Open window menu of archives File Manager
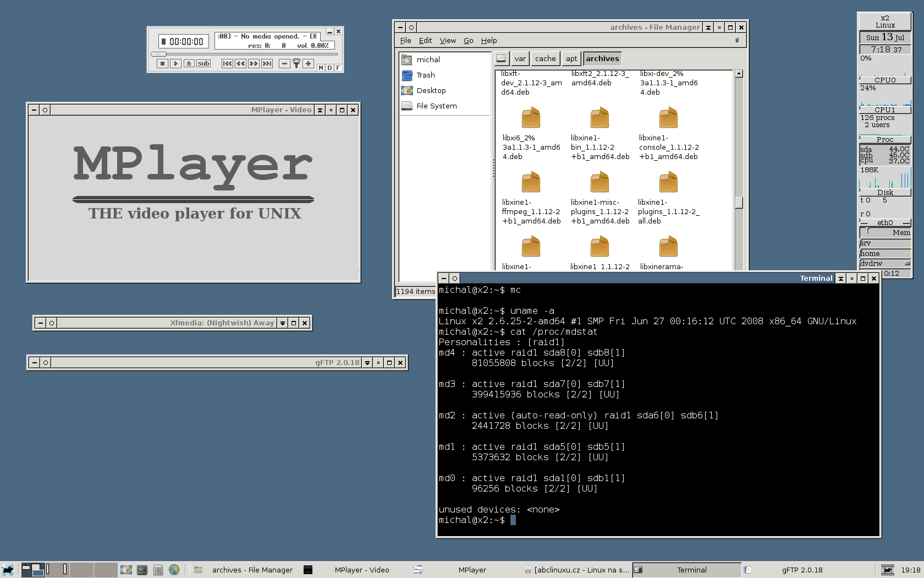The width and height of the screenshot is (924, 578). pos(400,28)
